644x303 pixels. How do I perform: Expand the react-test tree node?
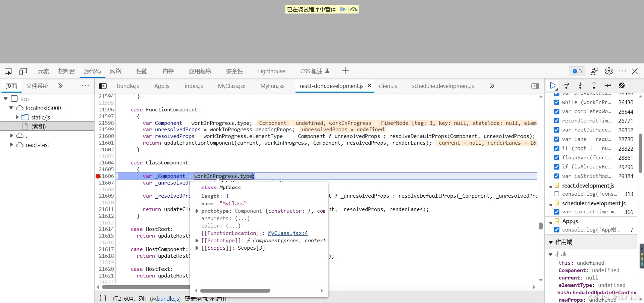pyautogui.click(x=11, y=145)
